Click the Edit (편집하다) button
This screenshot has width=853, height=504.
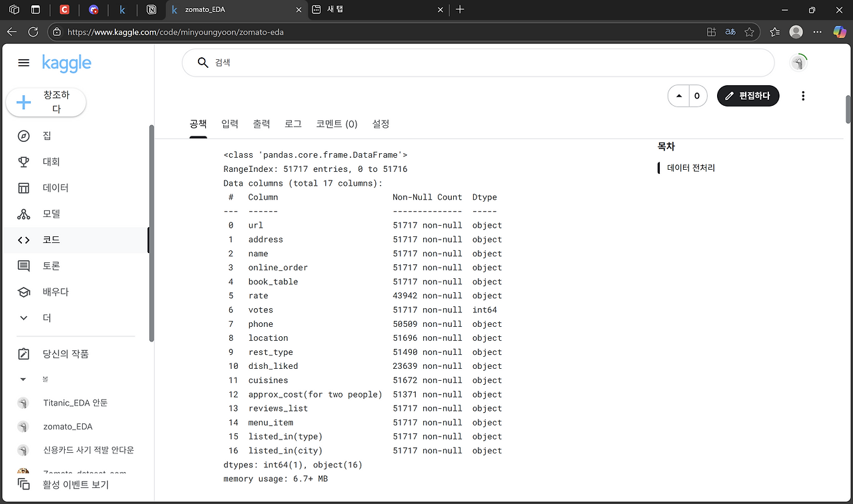point(748,96)
